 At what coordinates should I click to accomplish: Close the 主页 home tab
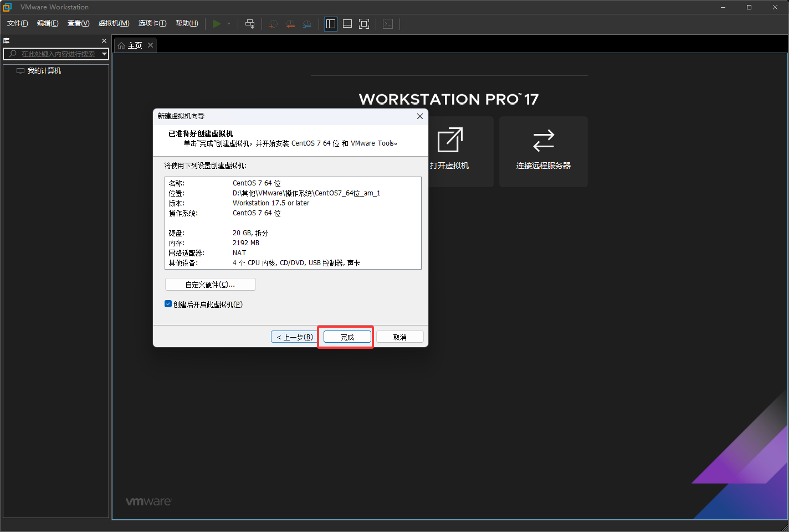[150, 45]
